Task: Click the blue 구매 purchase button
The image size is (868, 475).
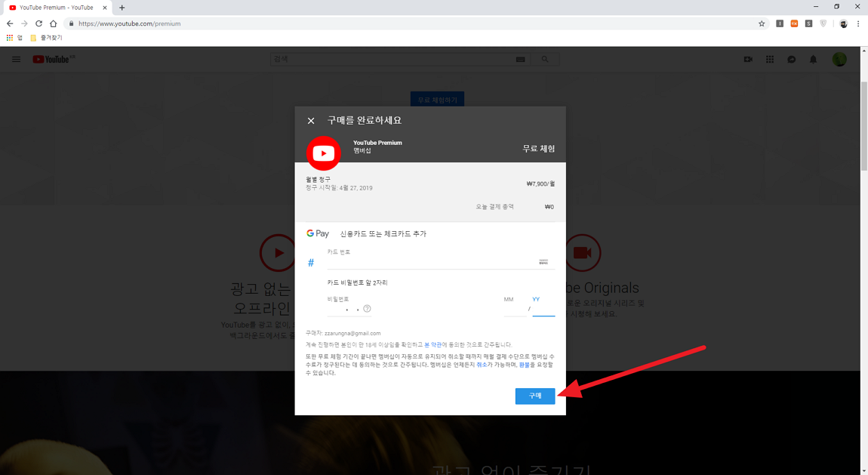Action: (x=534, y=396)
